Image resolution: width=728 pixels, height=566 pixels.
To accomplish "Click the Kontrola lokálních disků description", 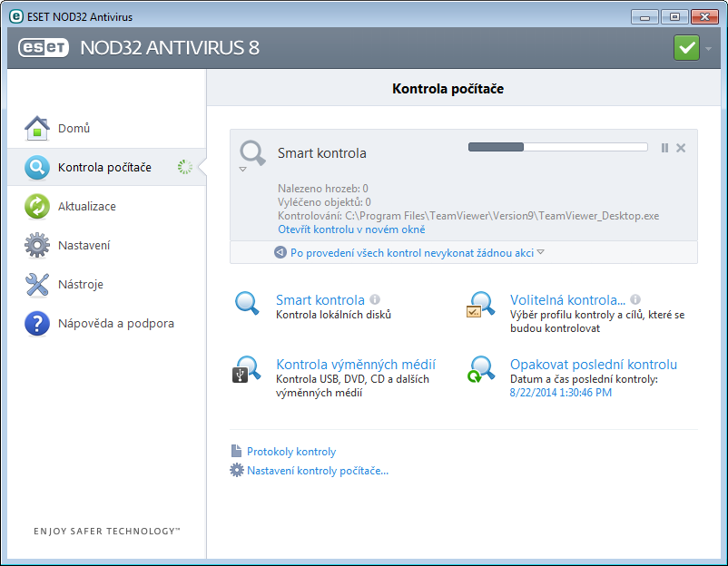I will 333,315.
